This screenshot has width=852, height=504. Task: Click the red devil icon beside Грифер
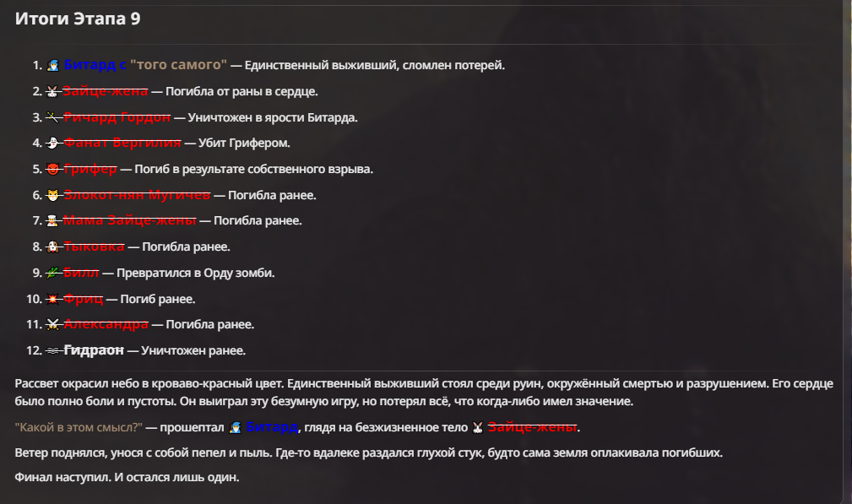pyautogui.click(x=52, y=170)
